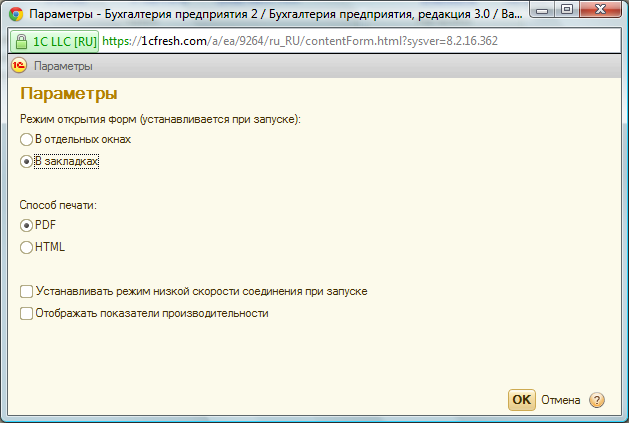Click the Отмена button
This screenshot has height=423, width=629.
tap(561, 400)
